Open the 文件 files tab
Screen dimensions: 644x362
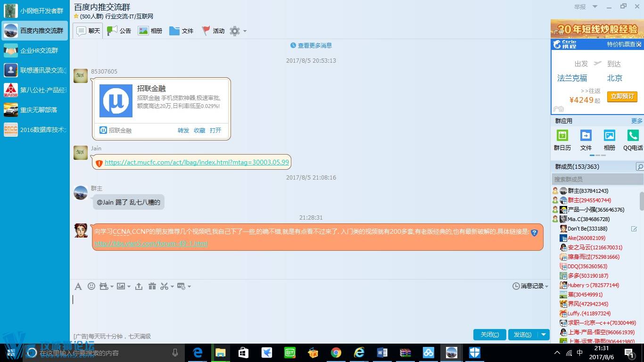(x=182, y=31)
